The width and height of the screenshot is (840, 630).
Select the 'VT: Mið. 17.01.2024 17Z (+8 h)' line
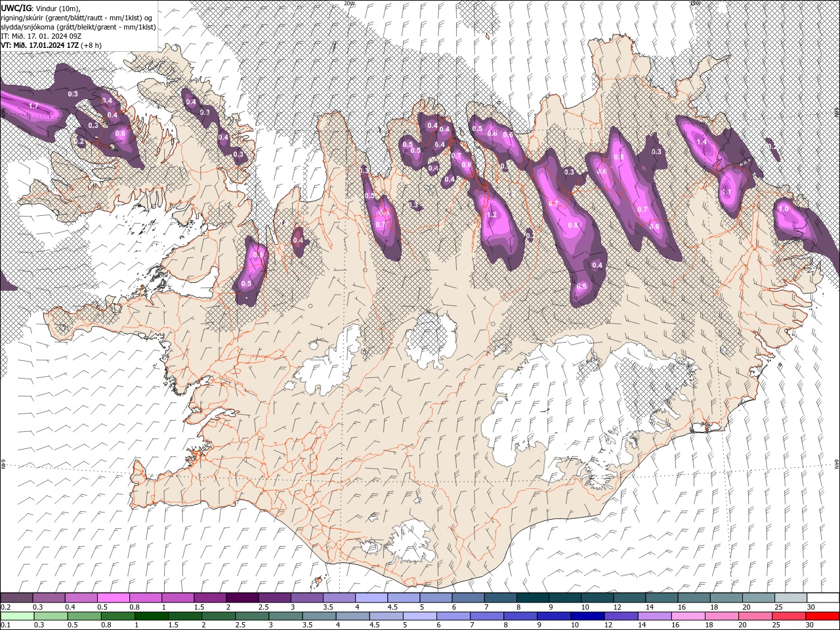(x=51, y=45)
